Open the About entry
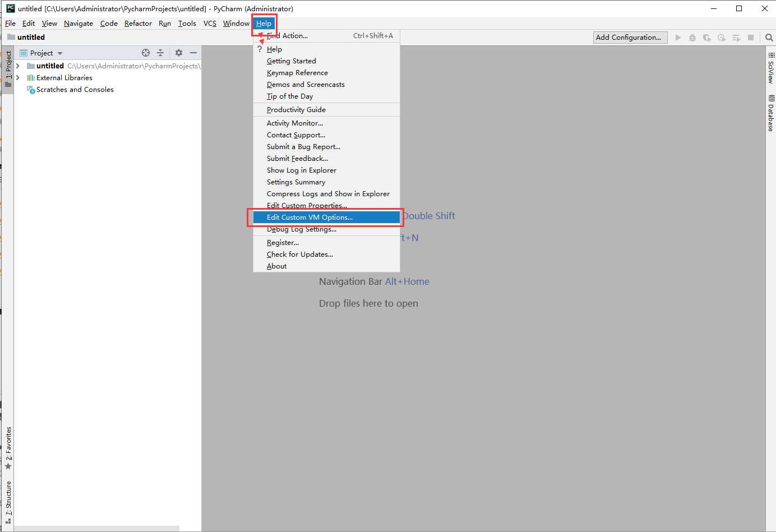 point(326,266)
